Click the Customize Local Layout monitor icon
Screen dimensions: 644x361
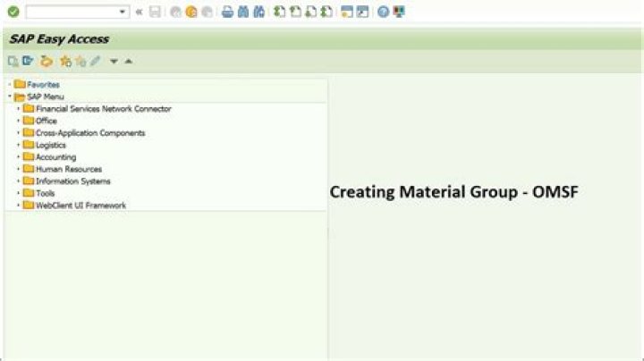pyautogui.click(x=398, y=13)
